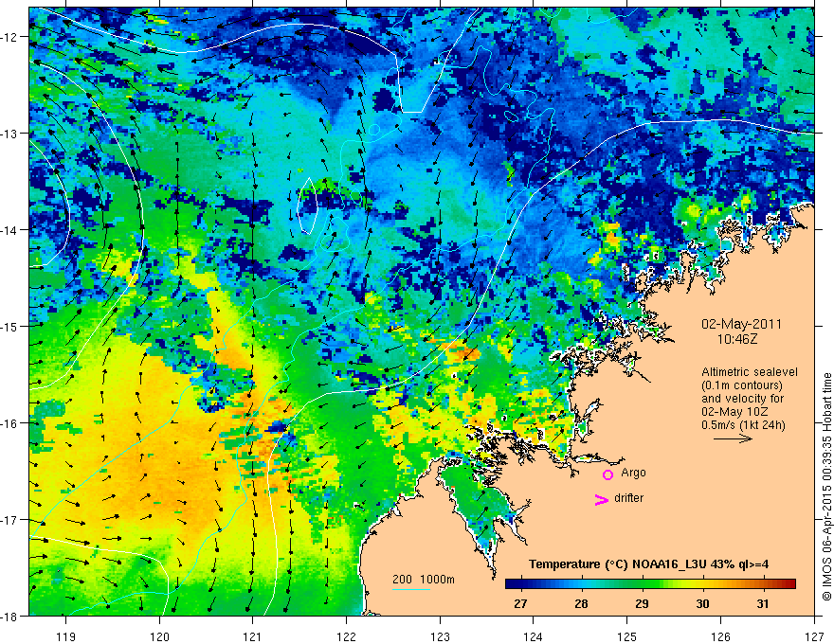Click longitude axis label 123
The width and height of the screenshot is (834, 644).
pyautogui.click(x=440, y=637)
